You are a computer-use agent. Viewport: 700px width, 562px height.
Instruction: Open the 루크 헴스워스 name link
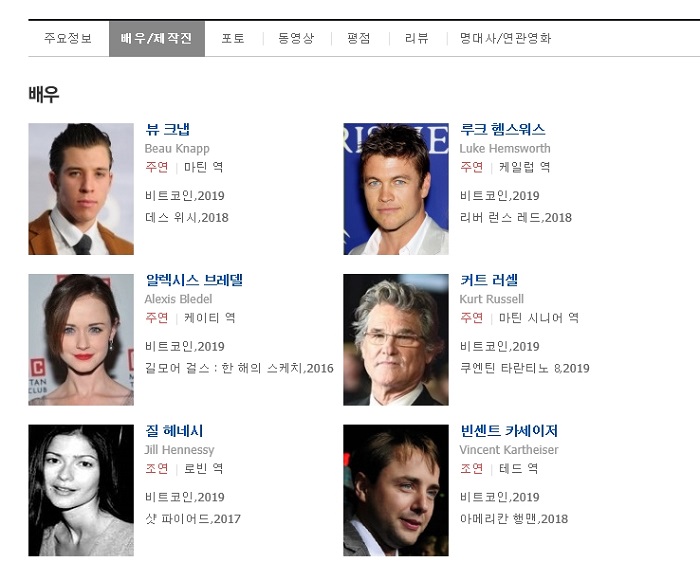503,129
